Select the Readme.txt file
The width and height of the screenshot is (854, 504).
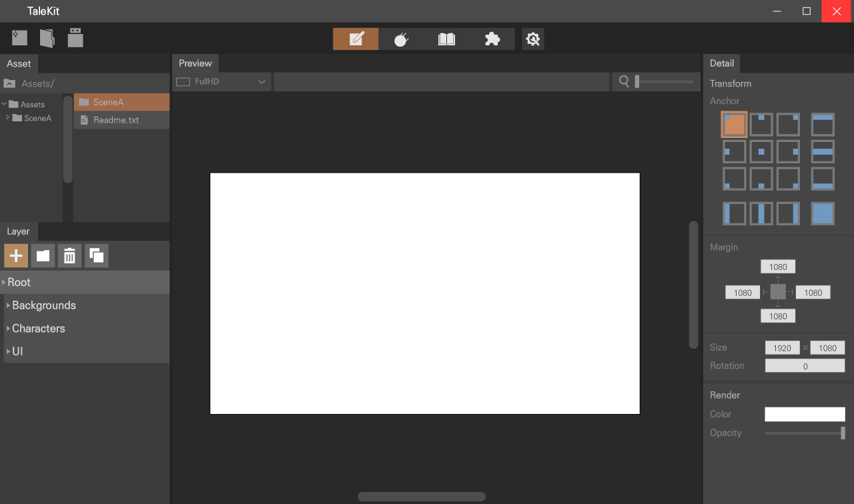pyautogui.click(x=121, y=120)
